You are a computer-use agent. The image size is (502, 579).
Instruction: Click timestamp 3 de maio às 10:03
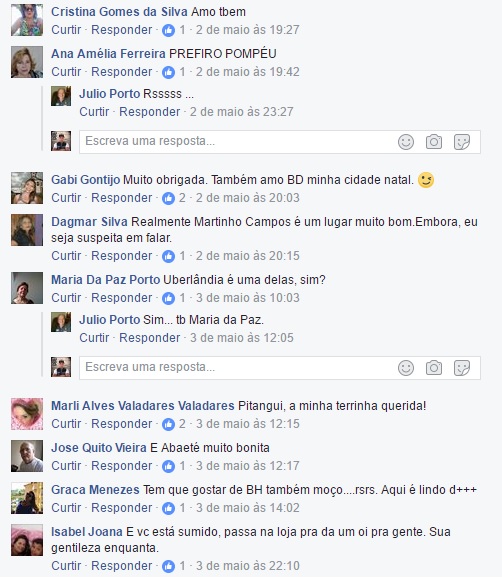tap(247, 298)
